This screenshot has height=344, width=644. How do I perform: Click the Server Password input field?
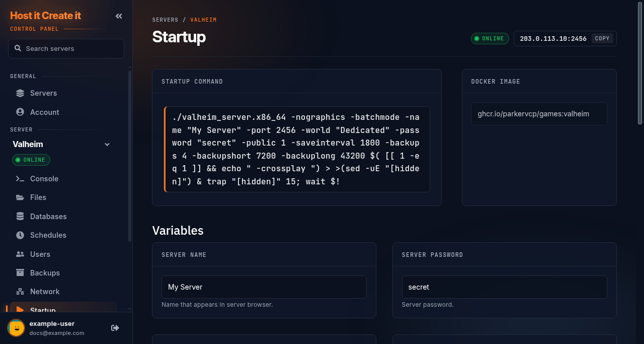coord(504,287)
